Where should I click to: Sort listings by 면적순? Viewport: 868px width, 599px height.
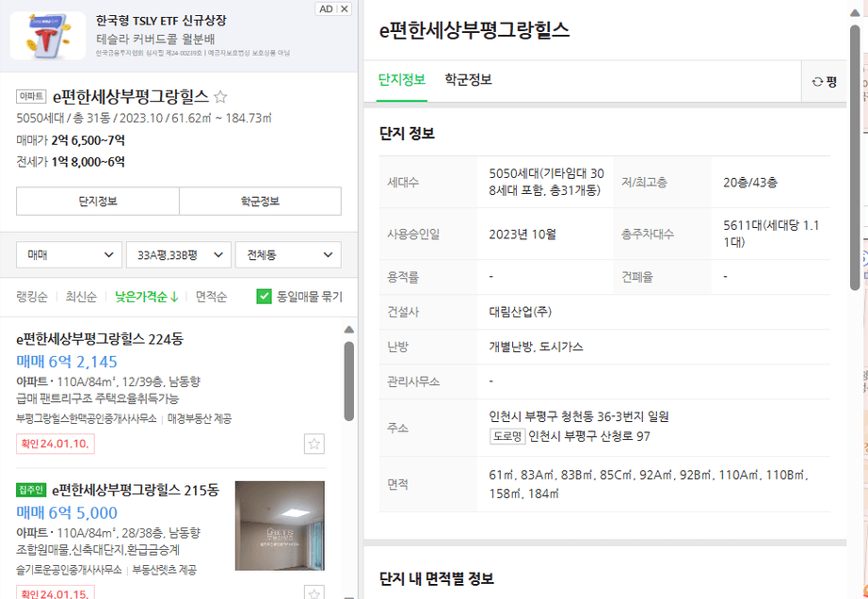(211, 297)
